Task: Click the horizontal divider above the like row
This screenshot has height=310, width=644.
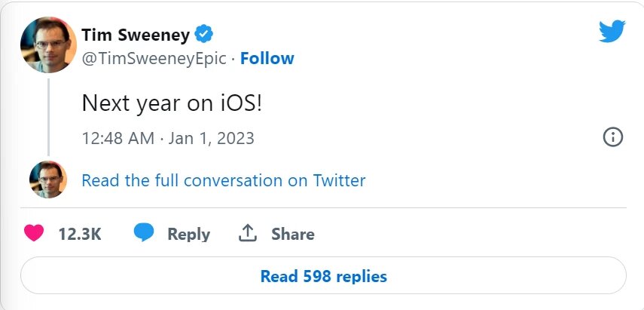Action: pos(323,207)
